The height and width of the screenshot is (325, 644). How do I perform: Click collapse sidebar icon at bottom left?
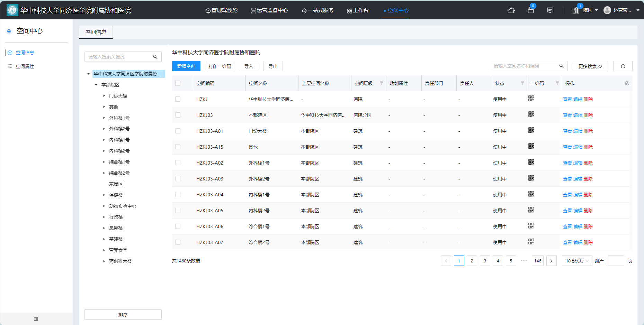(x=36, y=319)
